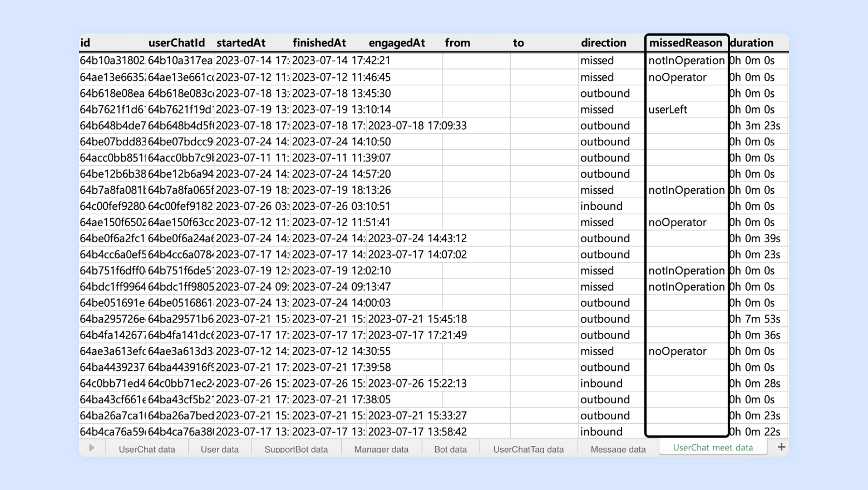The height and width of the screenshot is (490, 868).
Task: Select the id cell 64ba295726e
Action: coord(112,319)
